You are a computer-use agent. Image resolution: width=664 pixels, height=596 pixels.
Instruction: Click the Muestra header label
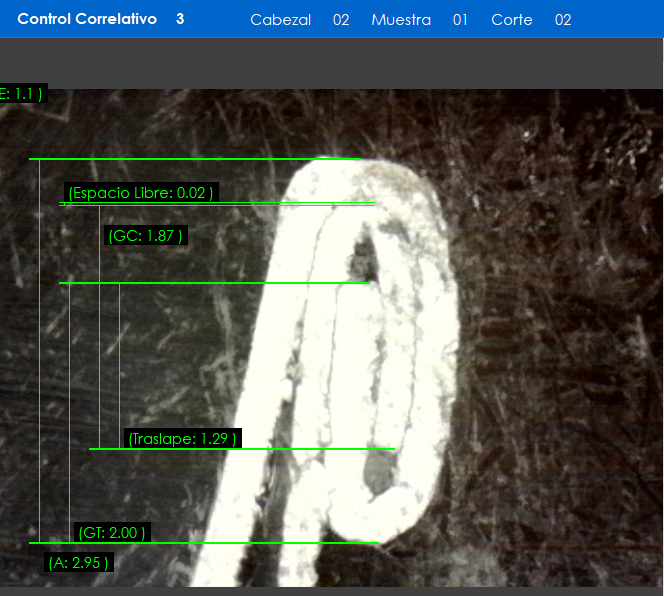tap(400, 20)
